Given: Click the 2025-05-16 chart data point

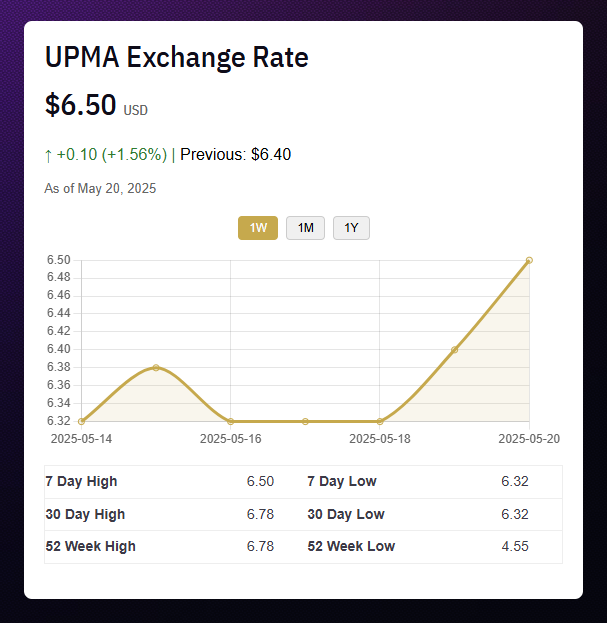Looking at the screenshot, I should click(x=231, y=421).
